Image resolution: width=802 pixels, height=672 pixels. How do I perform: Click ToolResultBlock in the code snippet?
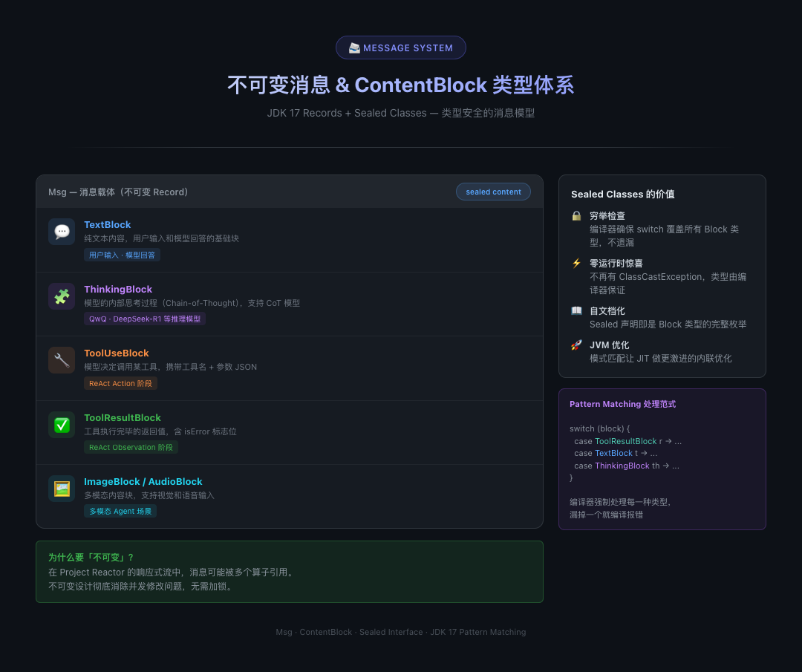[625, 441]
